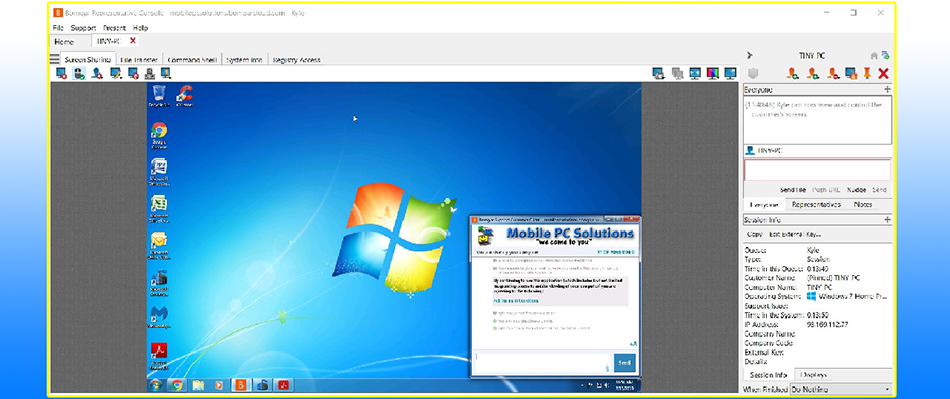
Task: Open the Command Shell tab
Action: coord(191,60)
